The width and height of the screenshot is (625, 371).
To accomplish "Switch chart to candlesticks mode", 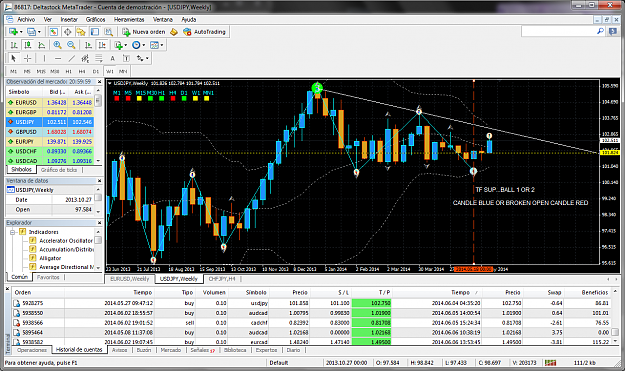I will [28, 45].
